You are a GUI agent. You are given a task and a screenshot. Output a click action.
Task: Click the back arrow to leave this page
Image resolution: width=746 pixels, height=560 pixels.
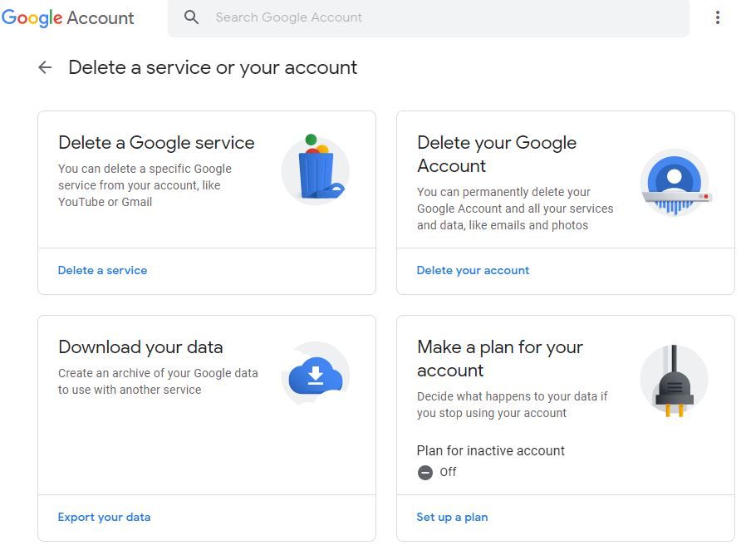(x=45, y=67)
